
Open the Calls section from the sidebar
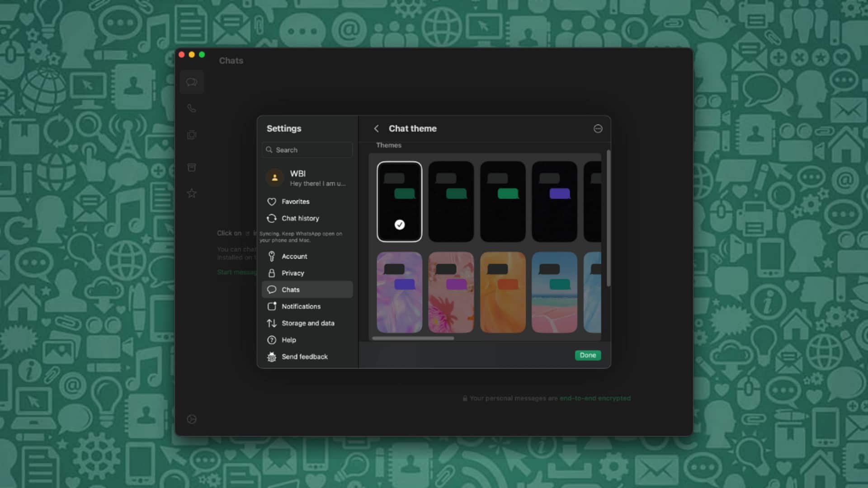tap(192, 108)
